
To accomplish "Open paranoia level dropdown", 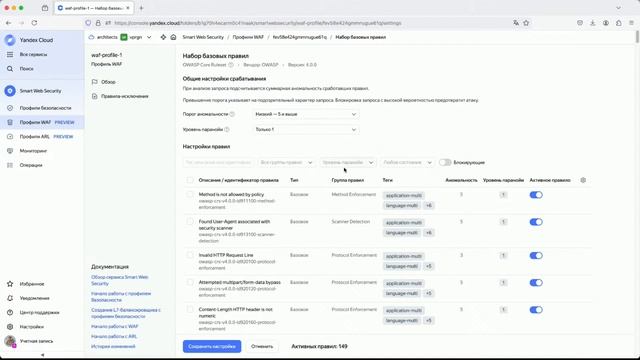I will point(306,129).
